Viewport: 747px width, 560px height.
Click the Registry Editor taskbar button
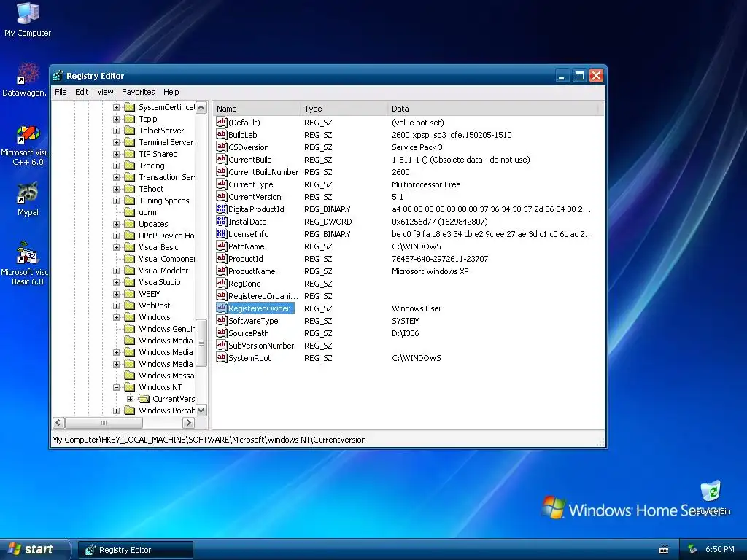tap(135, 550)
